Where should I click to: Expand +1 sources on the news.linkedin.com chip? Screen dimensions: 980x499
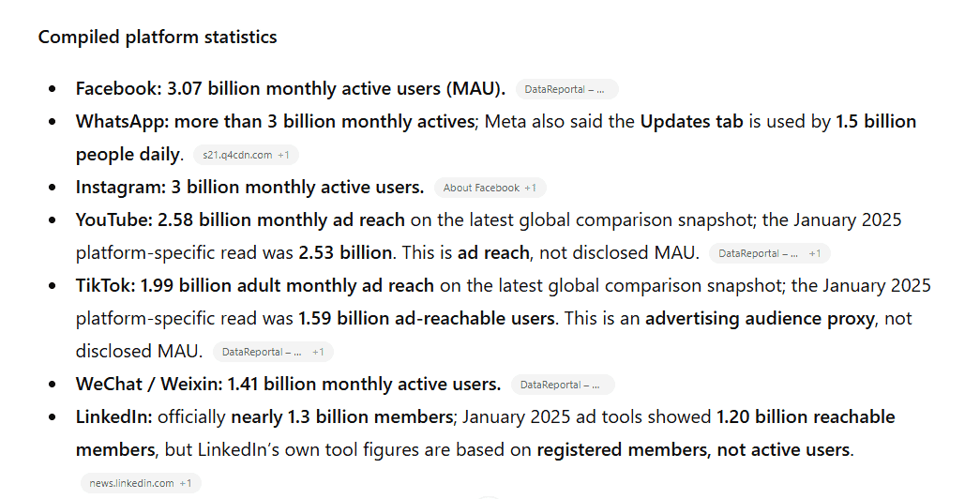pos(186,483)
